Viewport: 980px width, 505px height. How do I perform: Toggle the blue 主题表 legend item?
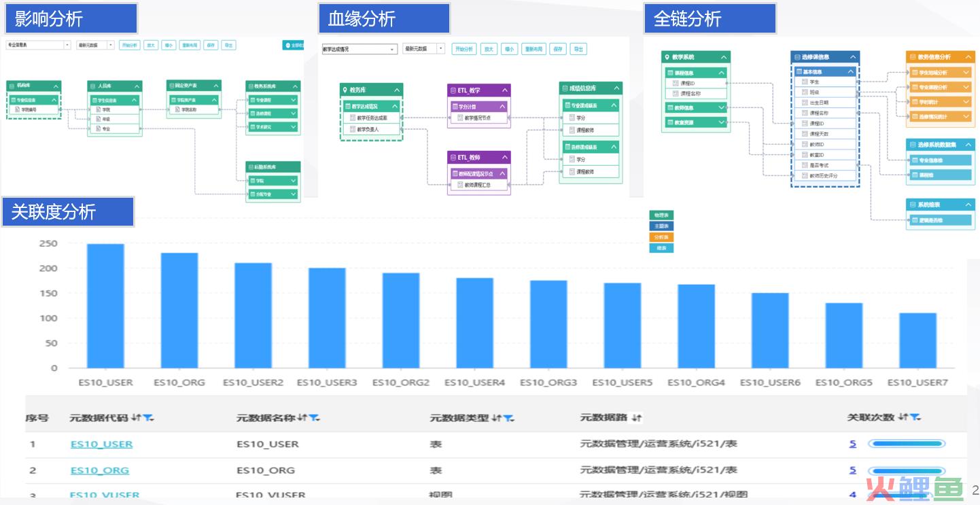pos(661,225)
